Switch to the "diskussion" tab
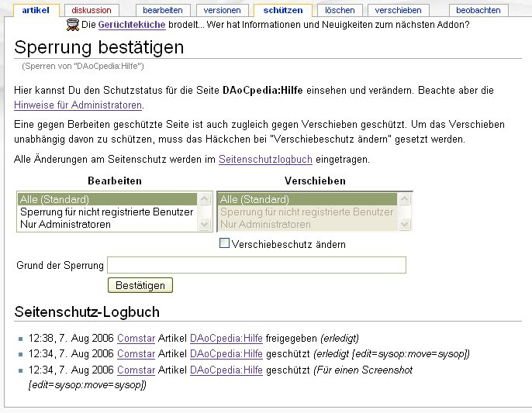Screen dimensions: 532x413 (x=92, y=10)
